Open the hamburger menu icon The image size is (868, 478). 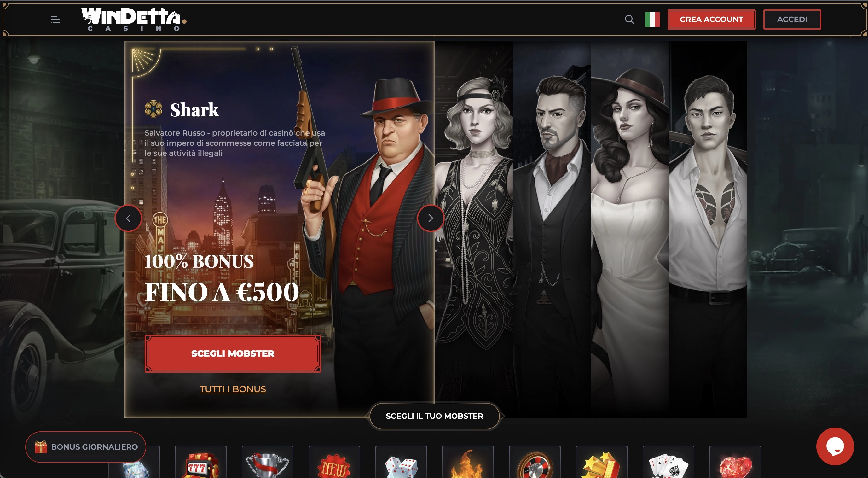pyautogui.click(x=55, y=20)
